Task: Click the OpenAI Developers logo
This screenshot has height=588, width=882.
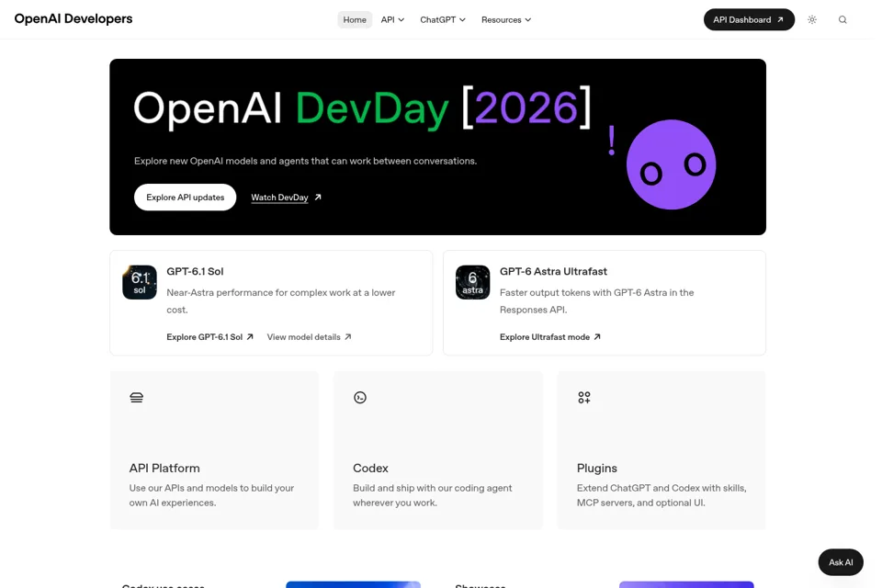Action: [73, 19]
